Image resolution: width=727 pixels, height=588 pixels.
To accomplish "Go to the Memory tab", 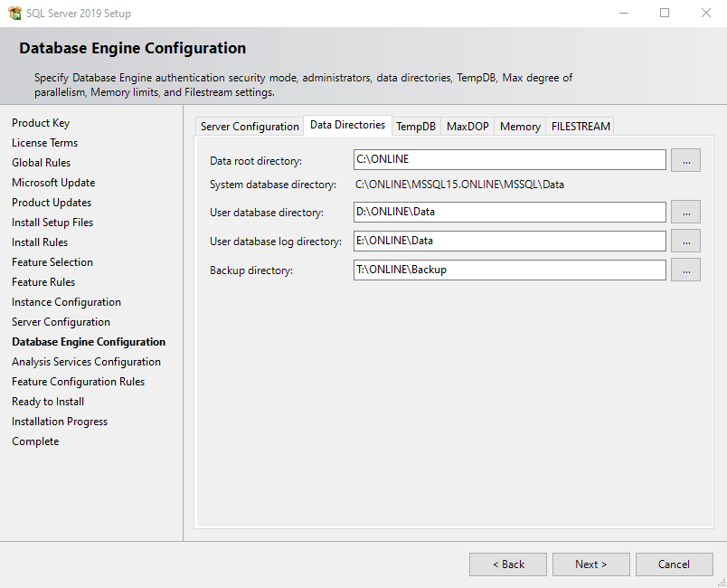I will (x=520, y=127).
